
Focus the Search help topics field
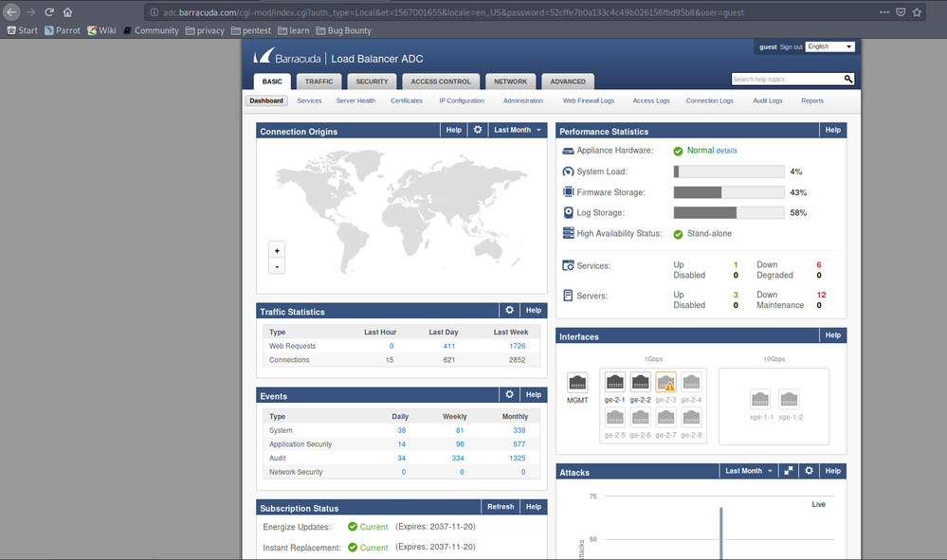[787, 79]
